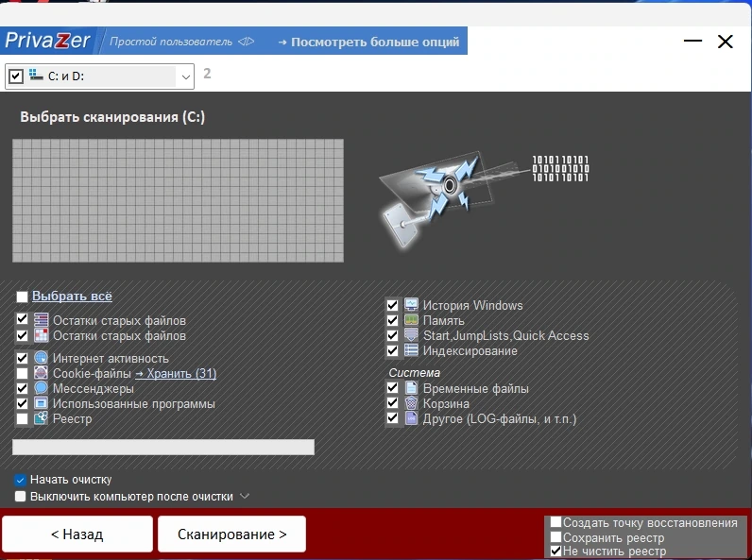Uncheck the Использованные программы checkbox
This screenshot has width=752, height=560.
[x=22, y=403]
